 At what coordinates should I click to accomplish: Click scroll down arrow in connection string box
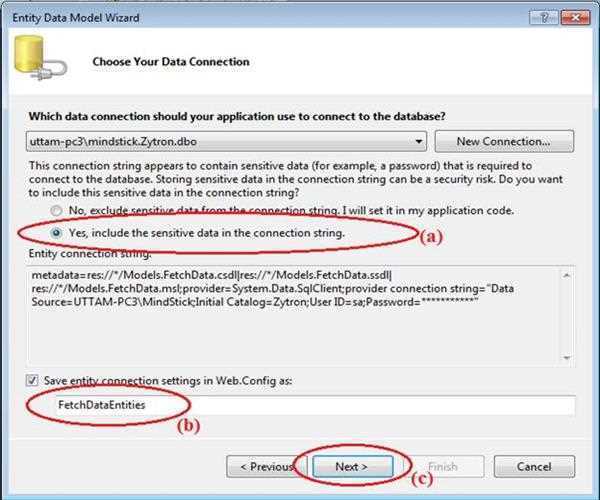pos(567,358)
